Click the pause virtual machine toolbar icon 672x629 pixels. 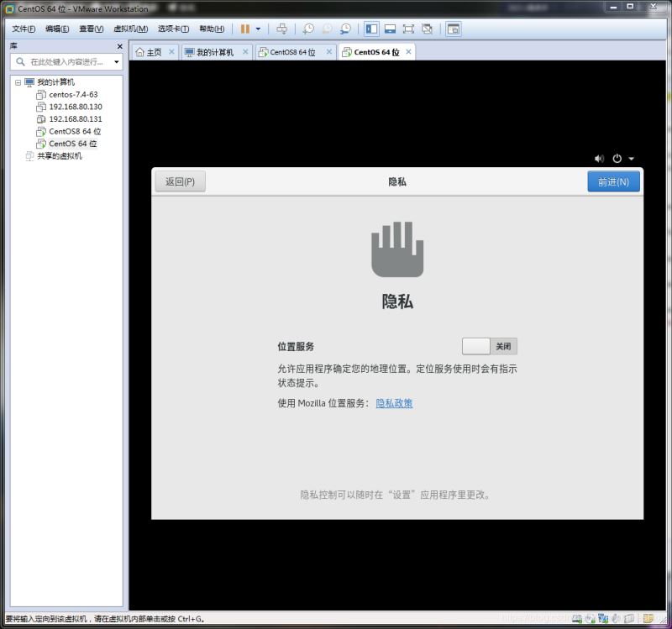245,29
